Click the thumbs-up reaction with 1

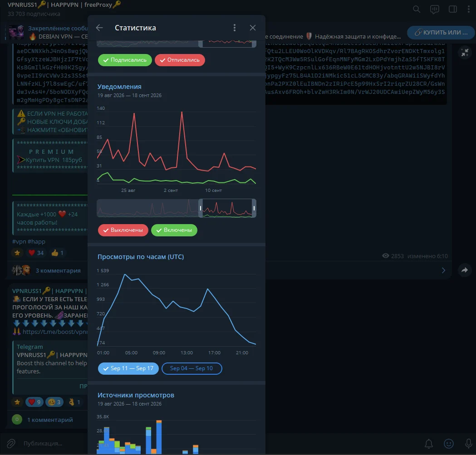(x=57, y=253)
